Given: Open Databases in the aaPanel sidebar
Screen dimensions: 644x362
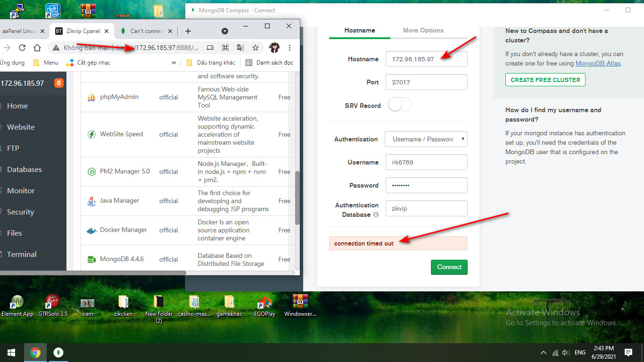Looking at the screenshot, I should click(x=25, y=169).
